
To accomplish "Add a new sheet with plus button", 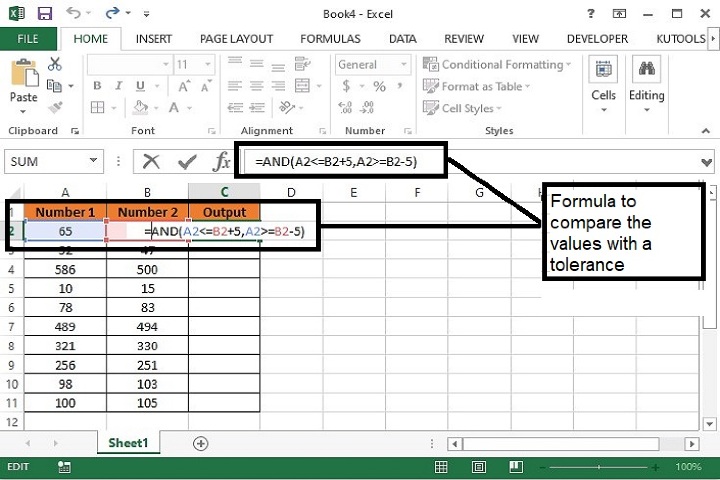I will click(201, 443).
